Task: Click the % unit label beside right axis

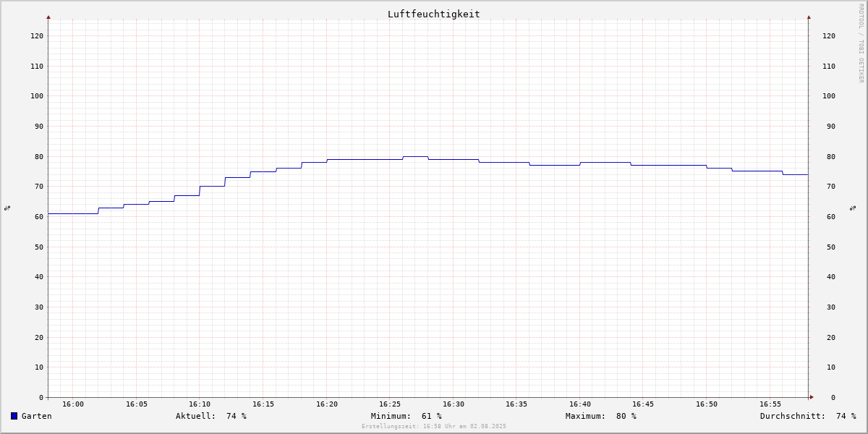Action: tap(854, 208)
